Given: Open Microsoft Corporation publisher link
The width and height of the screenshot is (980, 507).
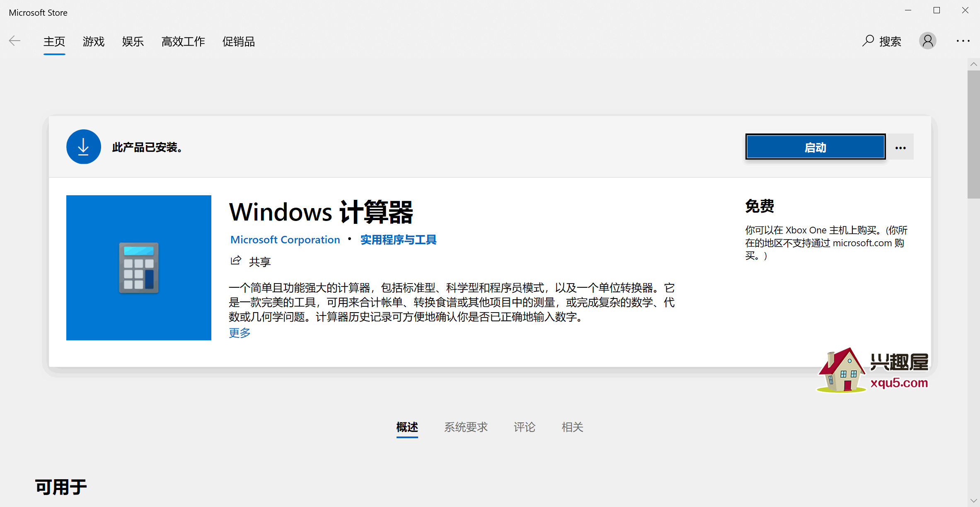Looking at the screenshot, I should point(285,240).
